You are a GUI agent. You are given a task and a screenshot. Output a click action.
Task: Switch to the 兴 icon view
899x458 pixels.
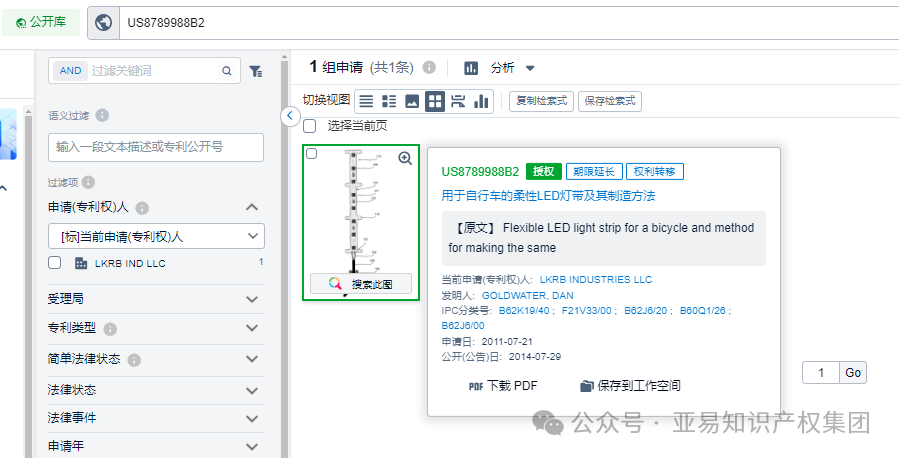[x=458, y=102]
